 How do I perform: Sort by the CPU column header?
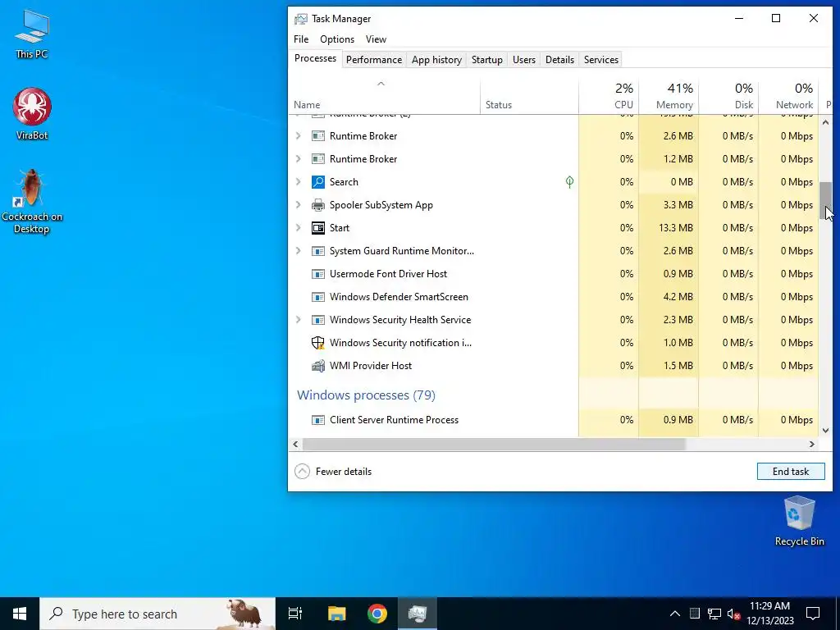(x=609, y=97)
